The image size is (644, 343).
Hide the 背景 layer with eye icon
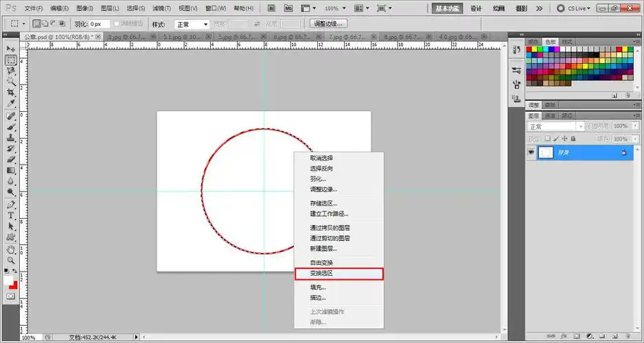click(531, 152)
